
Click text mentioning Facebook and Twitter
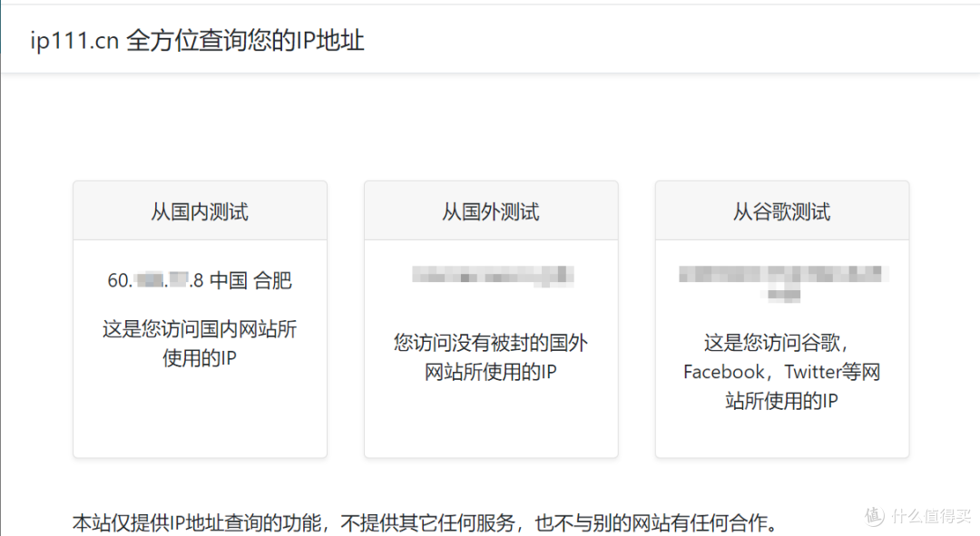(x=781, y=372)
